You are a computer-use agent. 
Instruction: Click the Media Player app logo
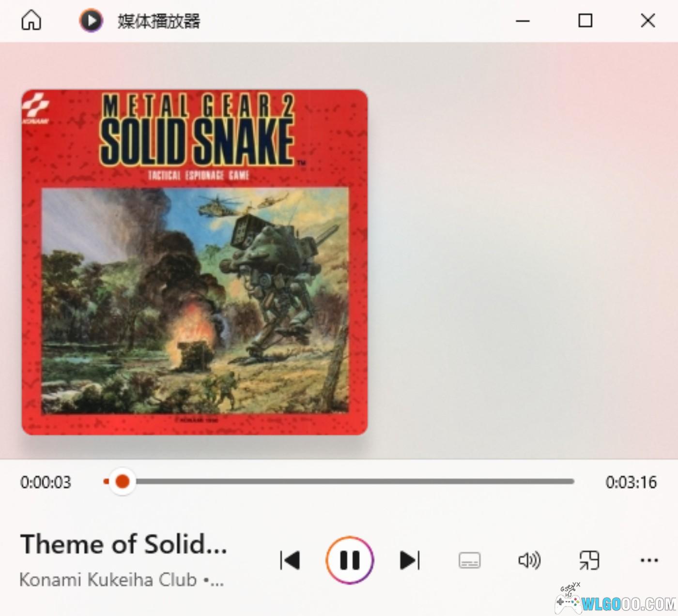(x=91, y=21)
